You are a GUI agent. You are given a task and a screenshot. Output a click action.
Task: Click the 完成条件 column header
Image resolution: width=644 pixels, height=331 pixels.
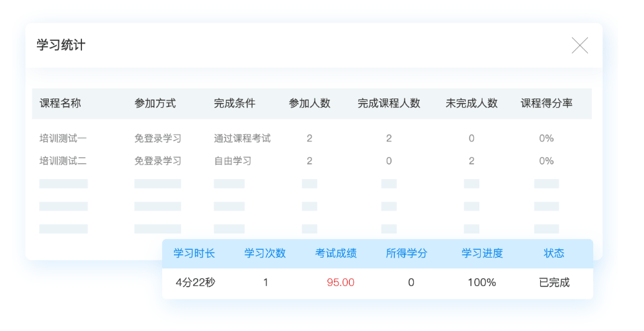point(235,103)
